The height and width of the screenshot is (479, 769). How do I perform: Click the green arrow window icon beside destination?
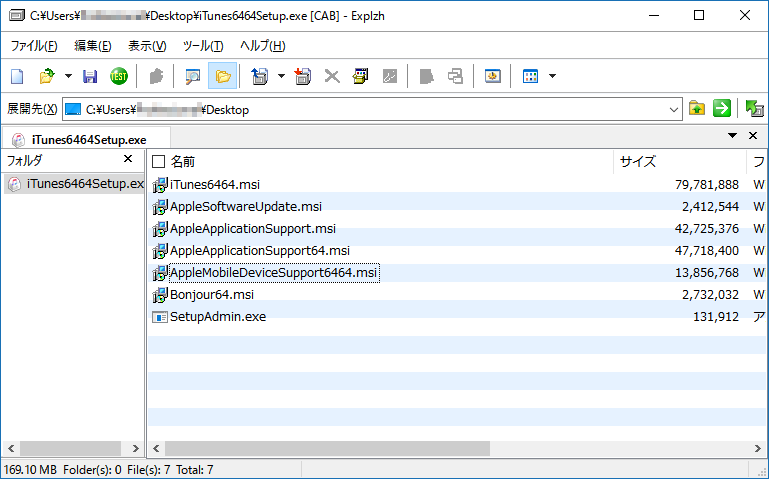click(x=754, y=108)
